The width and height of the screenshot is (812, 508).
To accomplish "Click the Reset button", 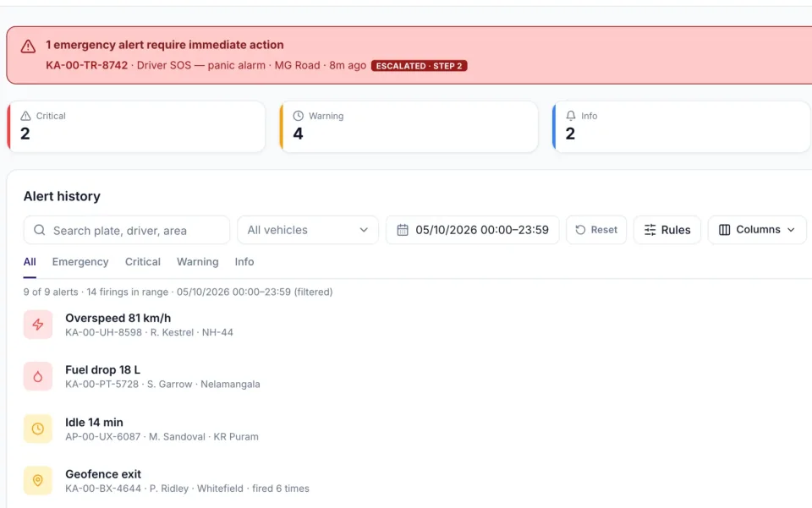I will (x=596, y=230).
